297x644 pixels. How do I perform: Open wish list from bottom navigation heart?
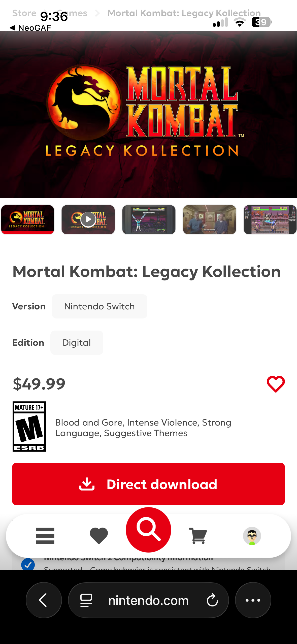click(x=99, y=536)
